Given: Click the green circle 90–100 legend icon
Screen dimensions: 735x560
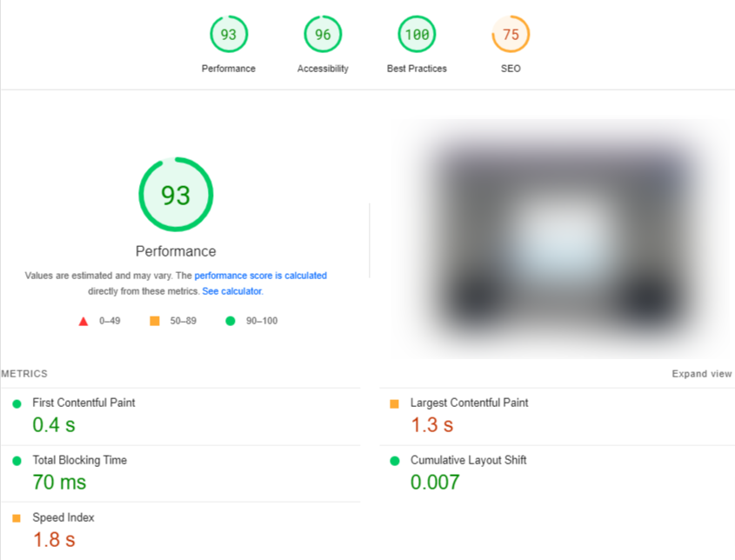Looking at the screenshot, I should click(231, 321).
